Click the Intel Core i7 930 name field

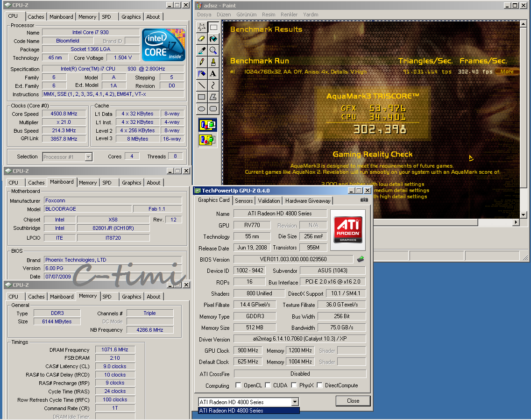[91, 32]
